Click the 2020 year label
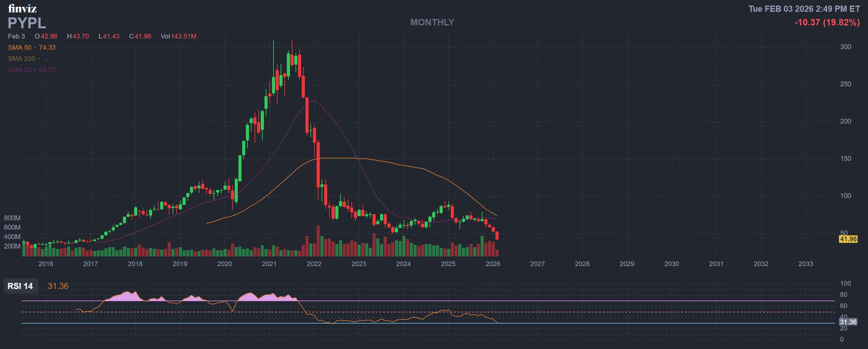868x349 pixels. tap(225, 264)
